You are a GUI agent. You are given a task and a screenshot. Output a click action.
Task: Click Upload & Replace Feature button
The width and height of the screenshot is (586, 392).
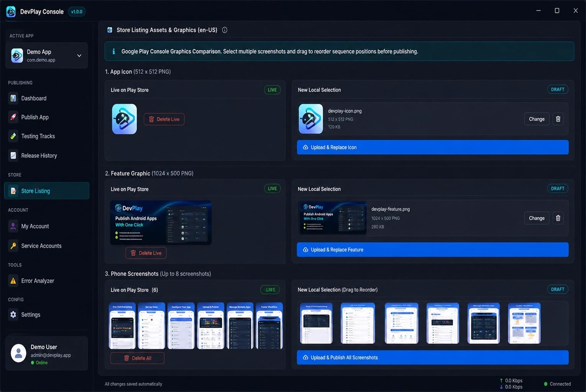click(432, 250)
